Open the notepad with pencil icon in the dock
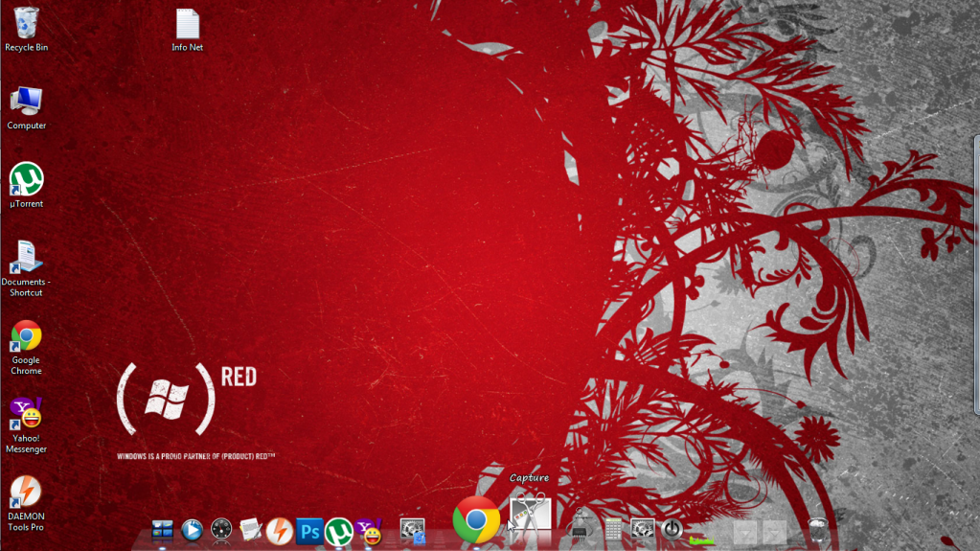Viewport: 980px width, 551px height. tap(251, 530)
